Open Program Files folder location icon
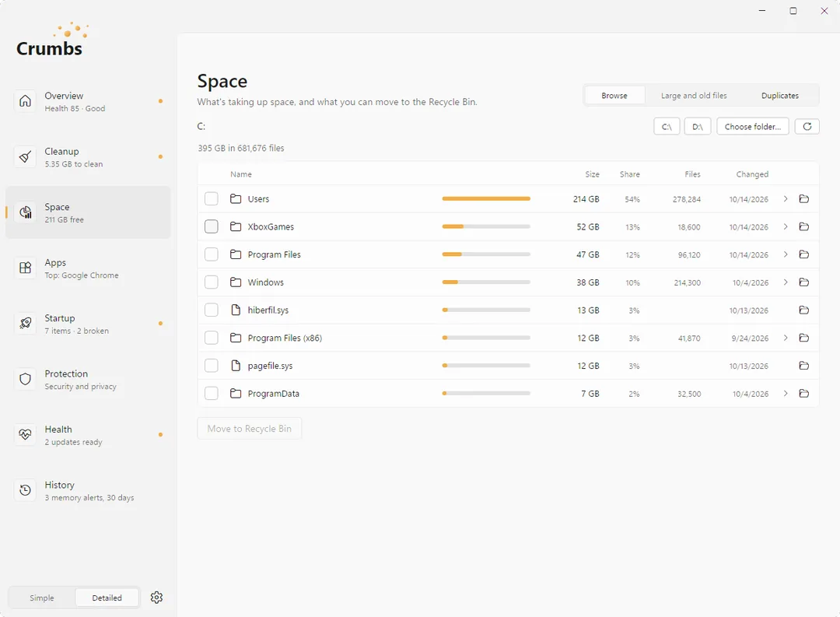The height and width of the screenshot is (617, 840). point(803,254)
